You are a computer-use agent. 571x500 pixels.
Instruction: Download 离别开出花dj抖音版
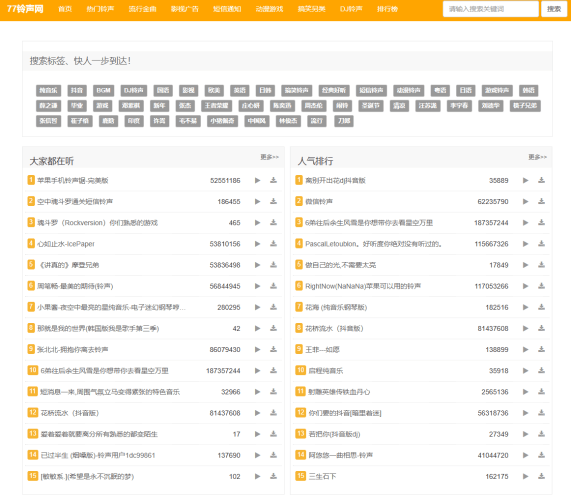coord(542,180)
